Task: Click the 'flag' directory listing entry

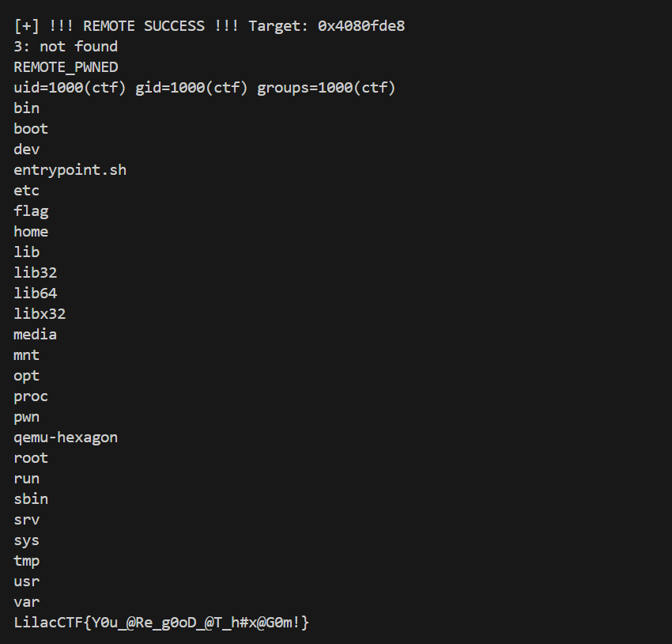Action: (31, 211)
